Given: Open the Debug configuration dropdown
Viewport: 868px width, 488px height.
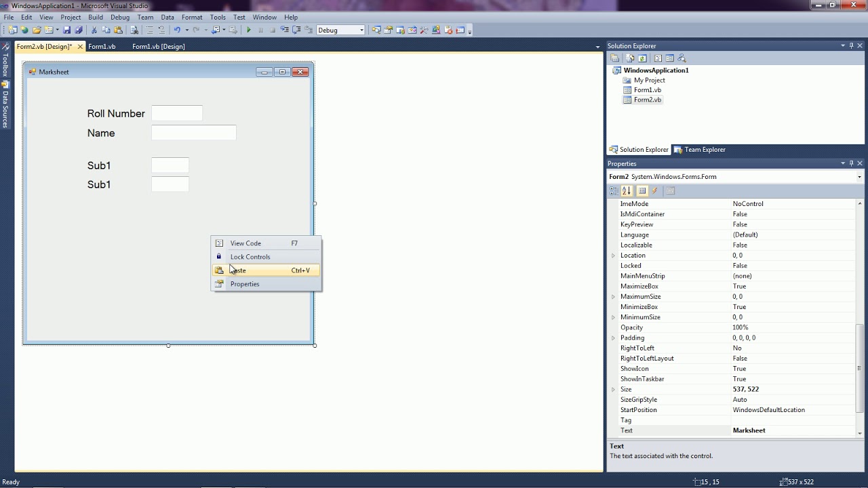Looking at the screenshot, I should 361,30.
